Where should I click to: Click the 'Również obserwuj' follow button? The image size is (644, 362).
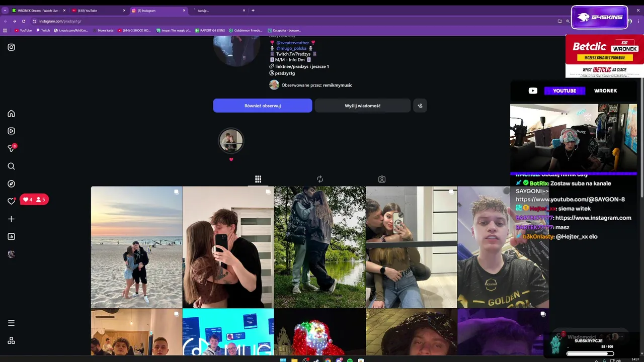[x=263, y=106]
